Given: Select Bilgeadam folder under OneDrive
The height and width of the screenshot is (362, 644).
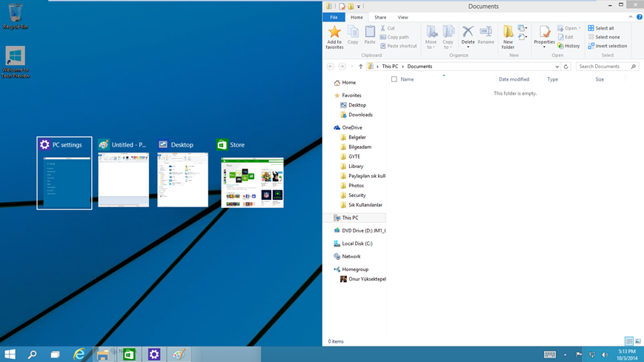Looking at the screenshot, I should [356, 147].
